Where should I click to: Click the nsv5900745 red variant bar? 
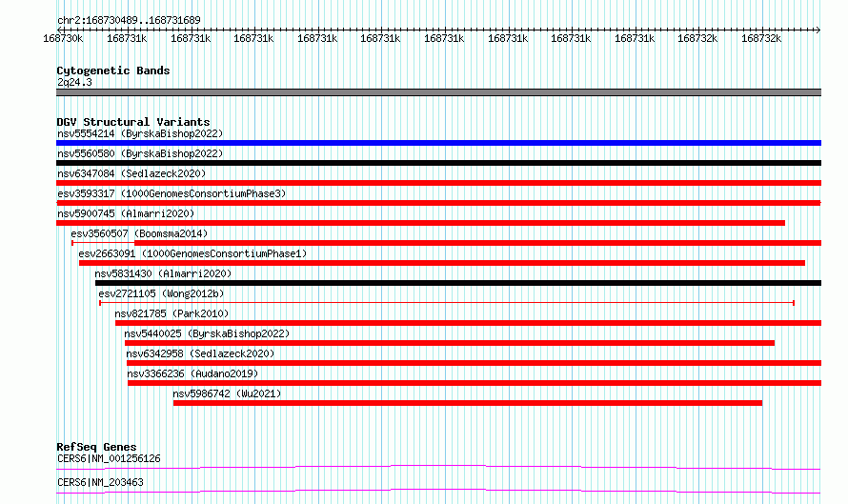click(421, 223)
